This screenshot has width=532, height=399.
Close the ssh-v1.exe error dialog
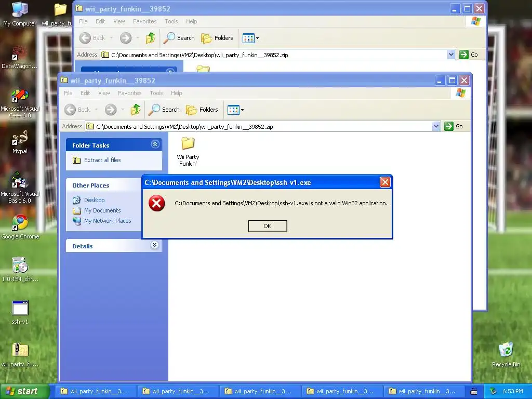385,182
